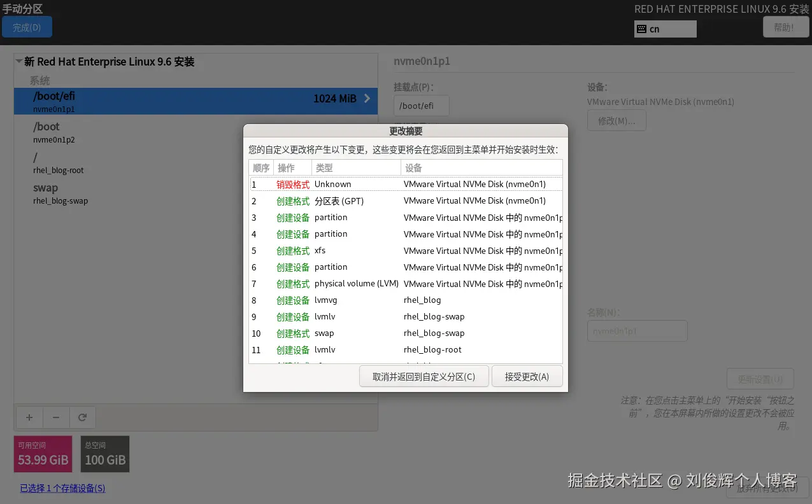Select the /boot/efi partition entry
812x504 pixels.
(x=196, y=102)
